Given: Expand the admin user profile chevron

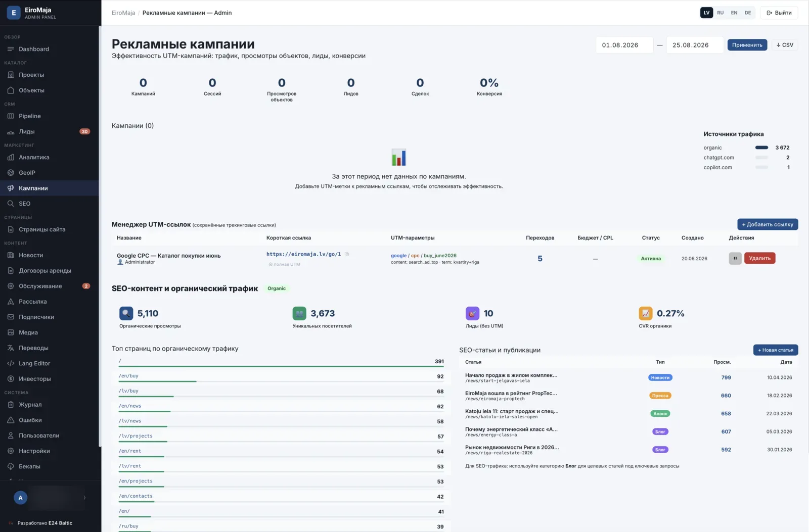Looking at the screenshot, I should pyautogui.click(x=84, y=498).
